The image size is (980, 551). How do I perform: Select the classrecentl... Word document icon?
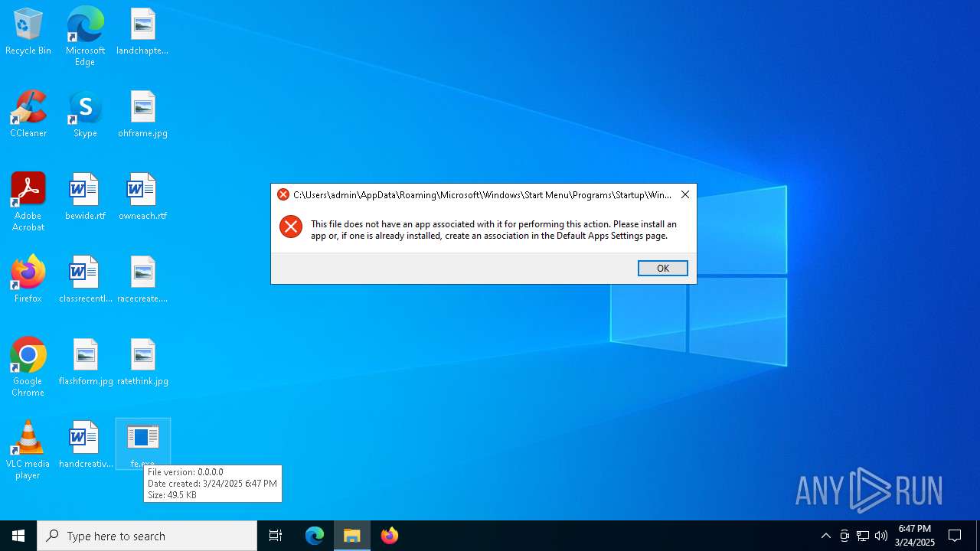[85, 280]
